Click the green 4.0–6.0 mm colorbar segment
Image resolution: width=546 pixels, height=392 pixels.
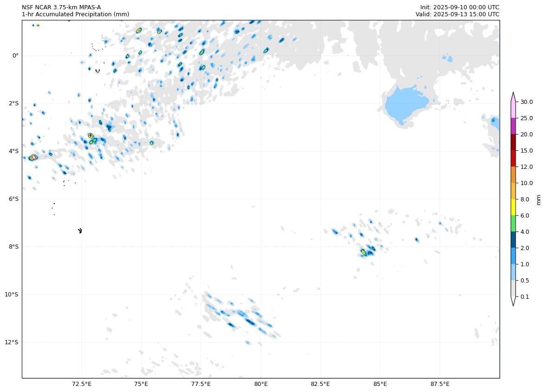pyautogui.click(x=513, y=224)
